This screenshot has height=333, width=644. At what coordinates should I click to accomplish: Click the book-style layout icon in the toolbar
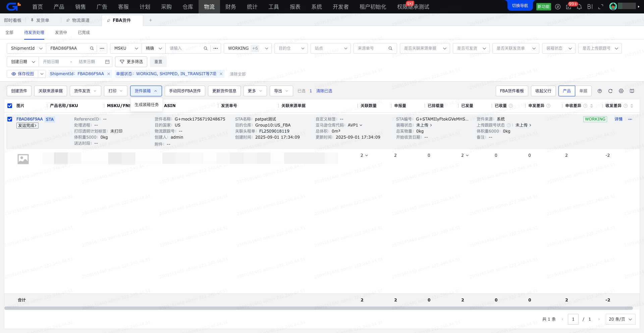pyautogui.click(x=632, y=91)
